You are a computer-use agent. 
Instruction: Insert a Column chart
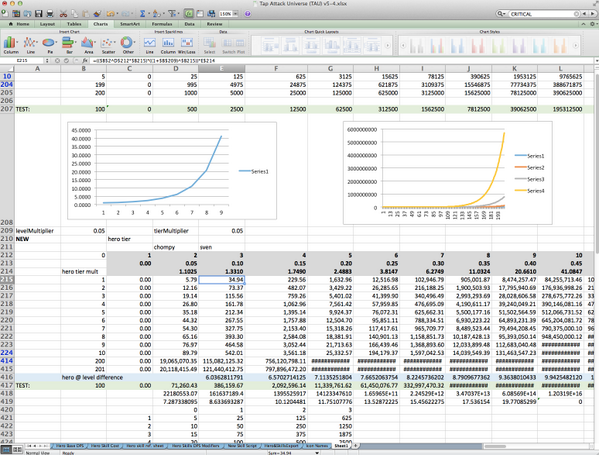(x=11, y=45)
